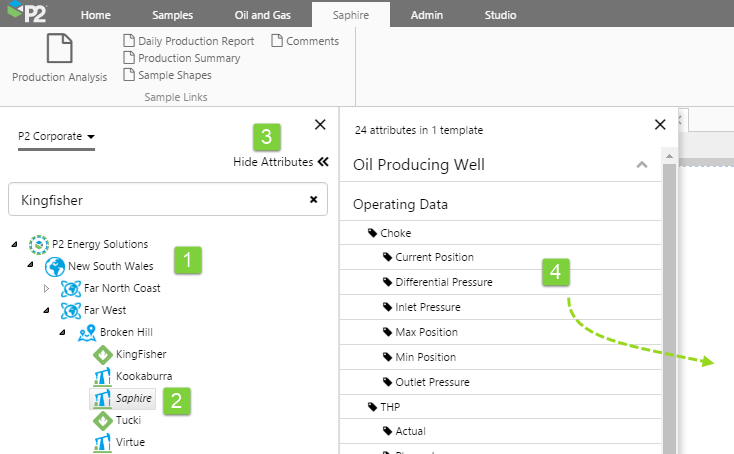Click Hide Attributes button
This screenshot has height=454, width=734.
[x=280, y=162]
